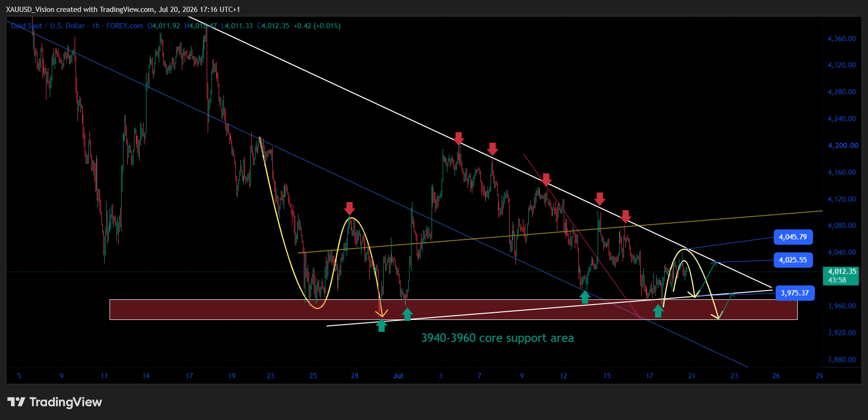Click the XAUUSD_Vision created with TradingView.com header
The width and height of the screenshot is (868, 420).
[x=123, y=10]
